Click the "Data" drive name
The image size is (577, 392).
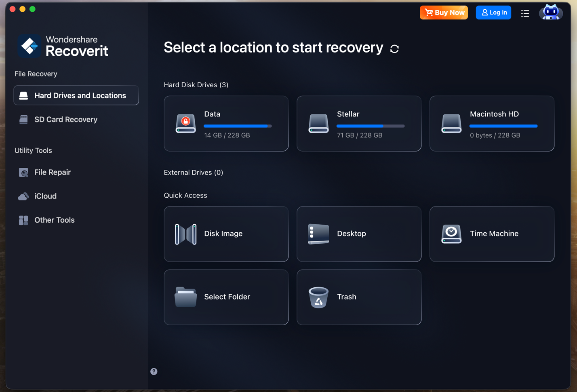[212, 114]
